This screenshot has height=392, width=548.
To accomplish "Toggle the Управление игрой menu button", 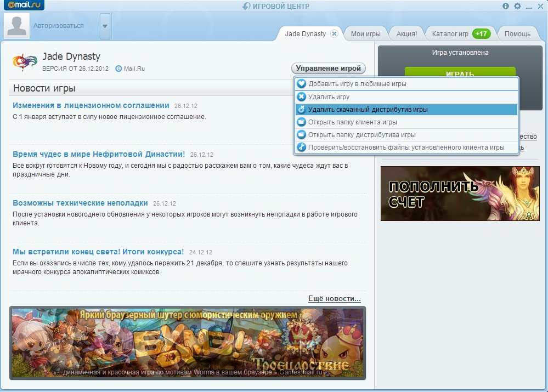I will click(328, 68).
